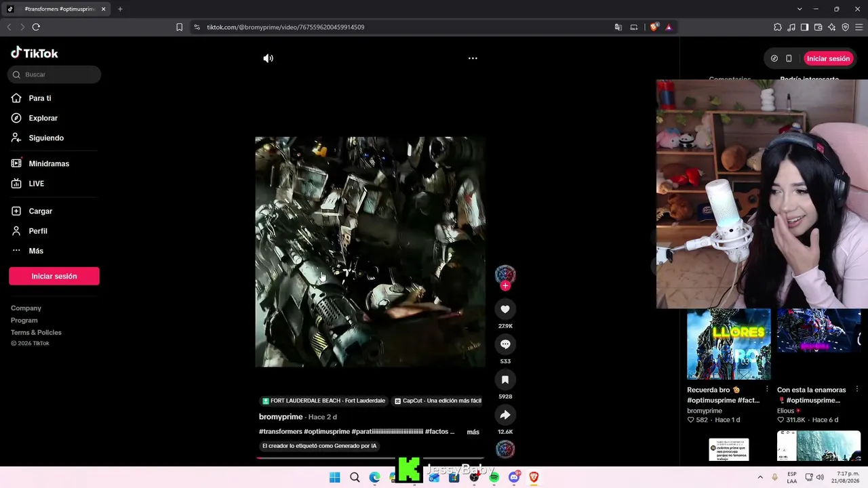Mute the TikTok video sound
868x488 pixels.
pos(268,58)
